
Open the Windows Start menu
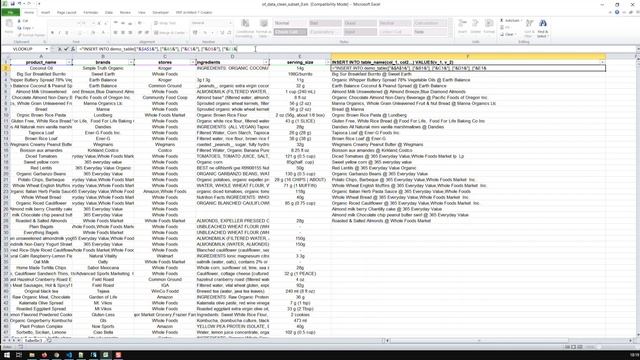7,355
